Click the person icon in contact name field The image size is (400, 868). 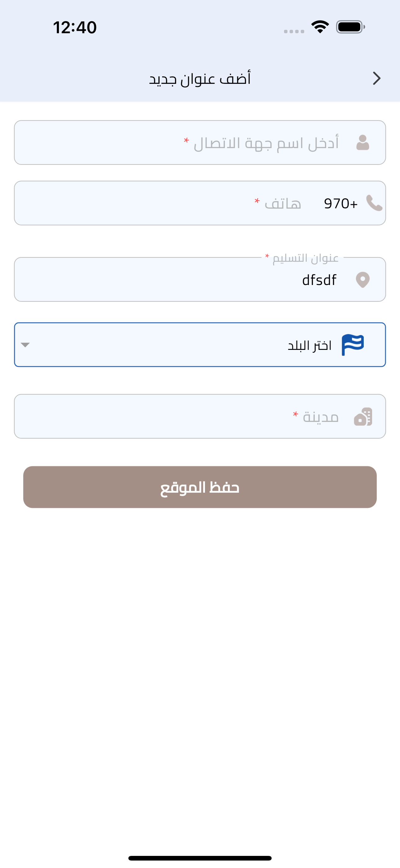point(362,142)
